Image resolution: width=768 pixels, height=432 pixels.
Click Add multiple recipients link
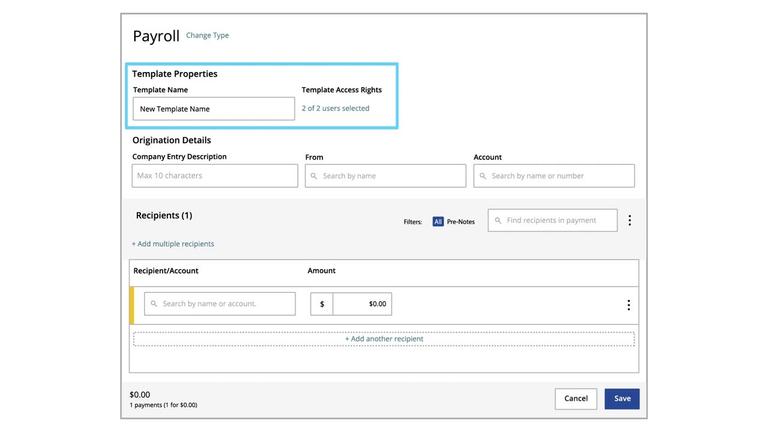click(173, 243)
